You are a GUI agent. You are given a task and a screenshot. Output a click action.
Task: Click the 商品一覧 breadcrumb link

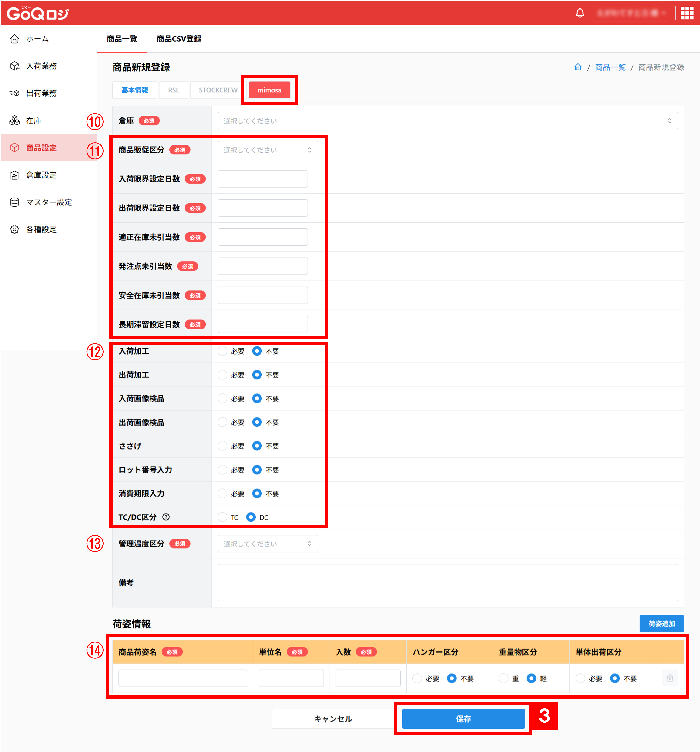(x=610, y=67)
